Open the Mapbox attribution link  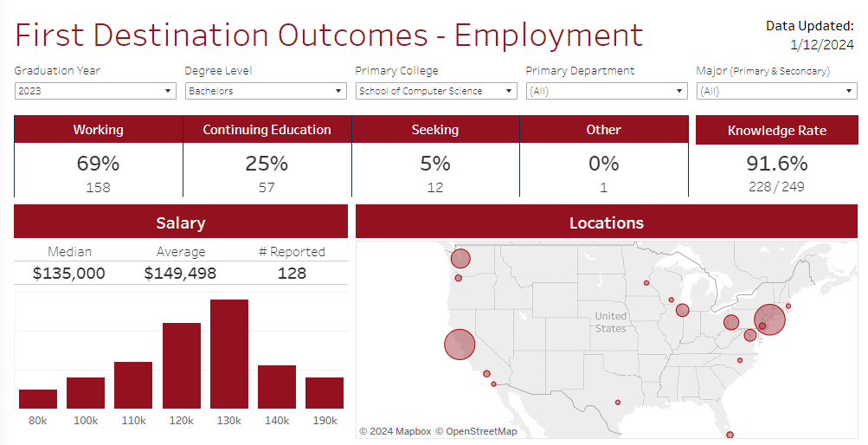395,431
